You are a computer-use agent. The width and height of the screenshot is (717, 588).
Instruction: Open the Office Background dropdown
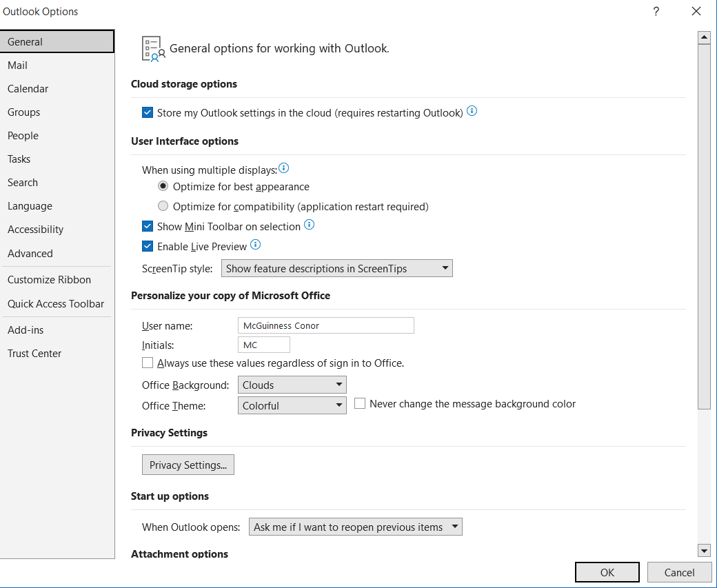click(292, 385)
